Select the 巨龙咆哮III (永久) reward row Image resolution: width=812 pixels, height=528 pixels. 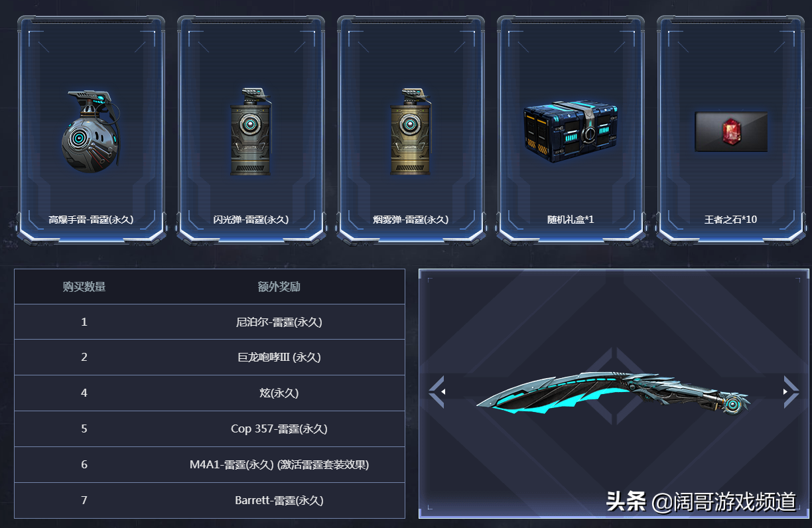(210, 358)
